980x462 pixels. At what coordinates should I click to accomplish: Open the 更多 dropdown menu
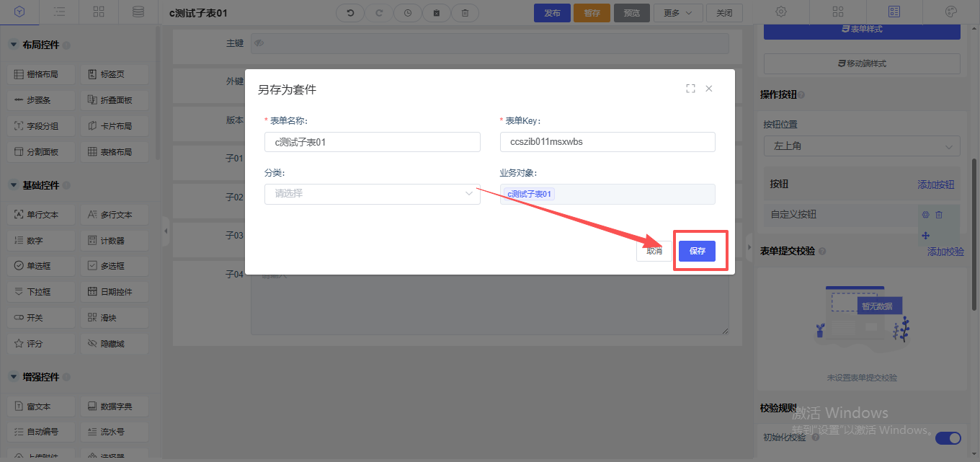click(x=677, y=13)
